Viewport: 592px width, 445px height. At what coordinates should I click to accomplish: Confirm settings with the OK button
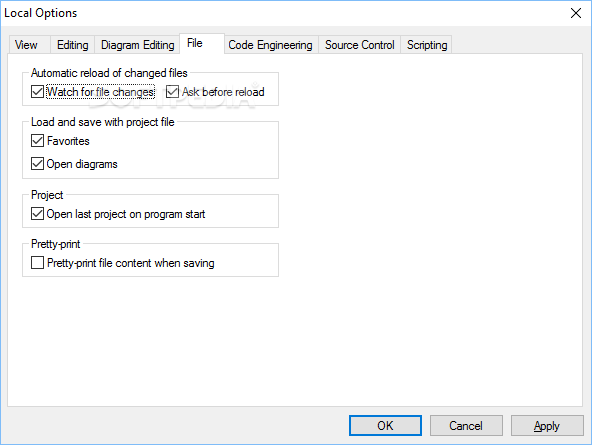coord(385,426)
